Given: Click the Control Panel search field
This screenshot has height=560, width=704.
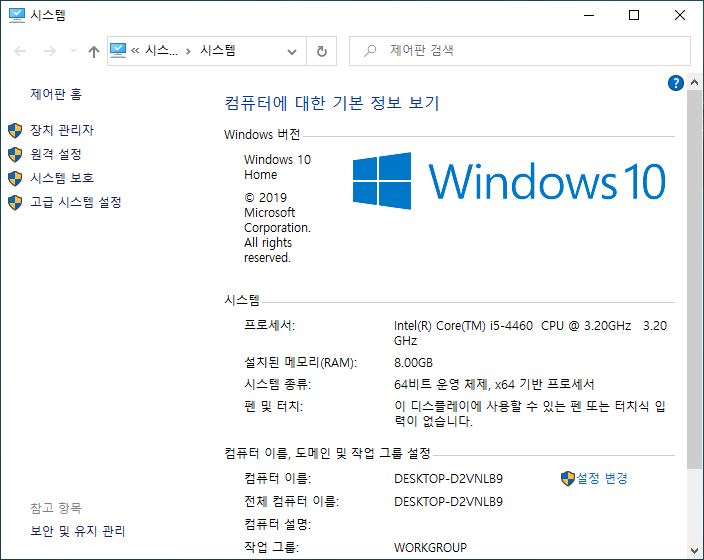Looking at the screenshot, I should click(519, 51).
